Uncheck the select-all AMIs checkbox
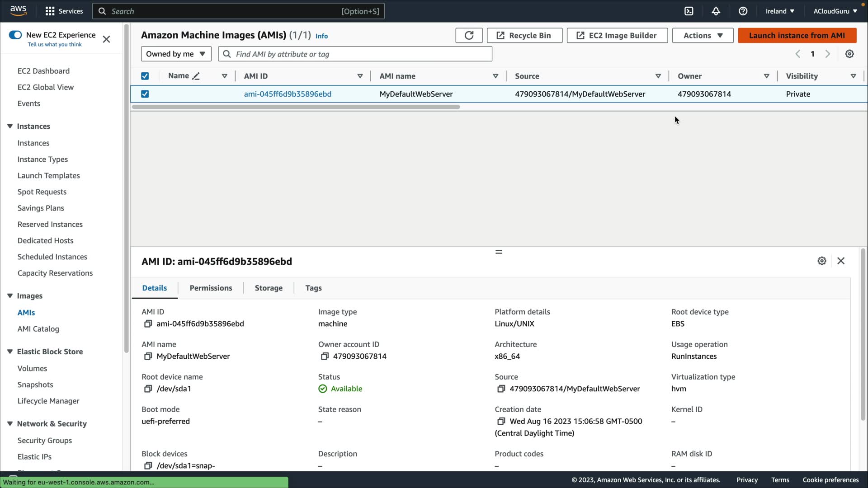Viewport: 868px width, 488px height. [145, 76]
